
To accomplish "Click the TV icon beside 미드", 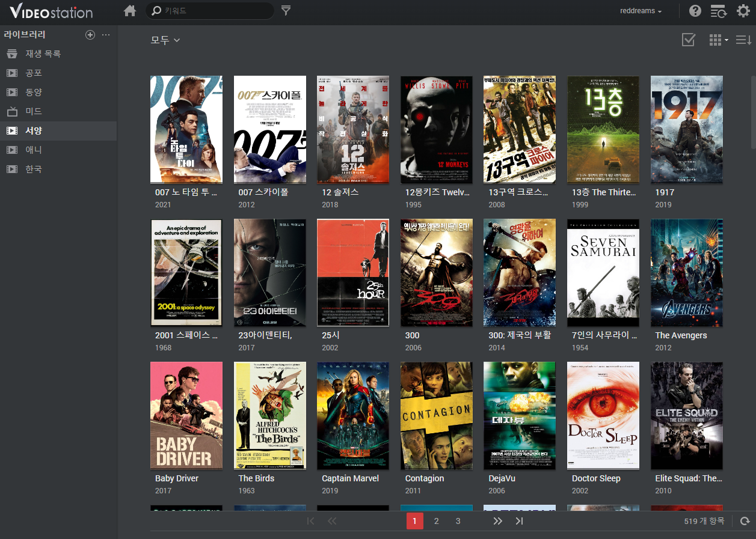I will [12, 112].
